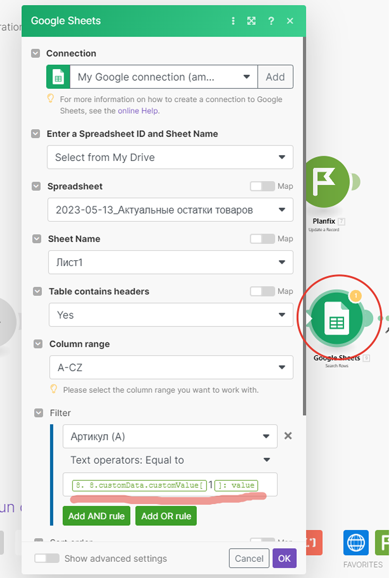Enable Map toggle for Table contains headers
The width and height of the screenshot is (392, 578).
(263, 291)
